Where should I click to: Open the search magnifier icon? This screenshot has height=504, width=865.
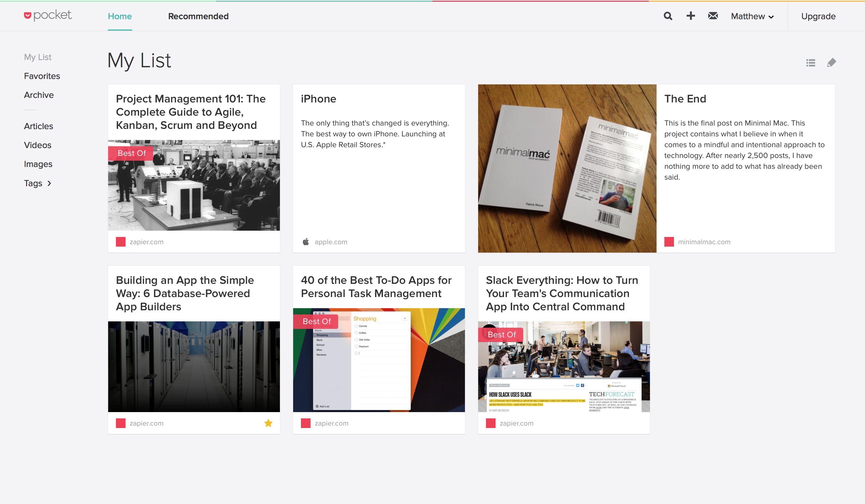point(668,16)
